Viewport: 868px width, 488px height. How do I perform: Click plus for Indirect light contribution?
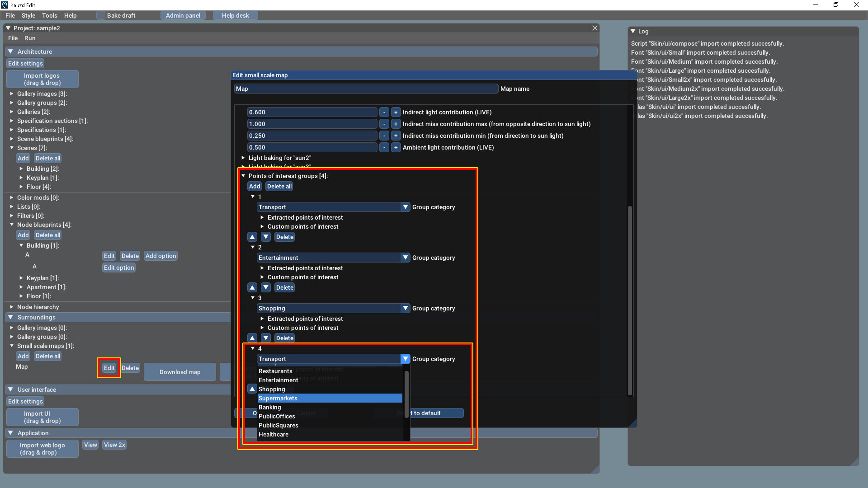pyautogui.click(x=396, y=112)
